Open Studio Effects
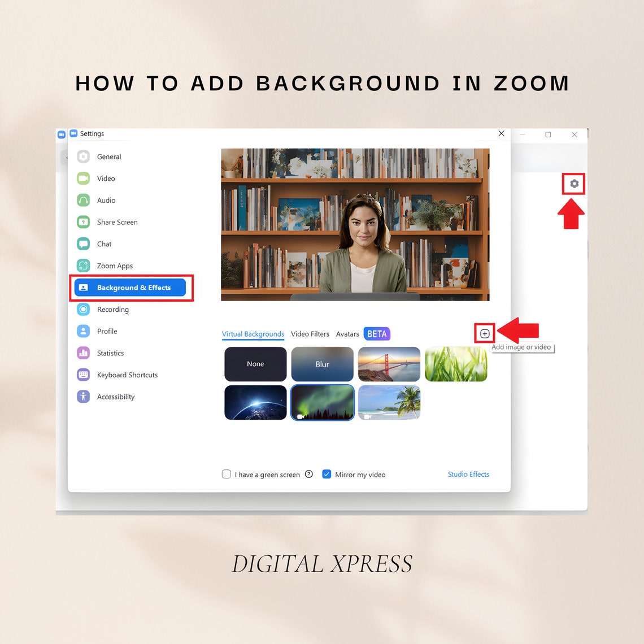This screenshot has height=644, width=644. pyautogui.click(x=468, y=474)
